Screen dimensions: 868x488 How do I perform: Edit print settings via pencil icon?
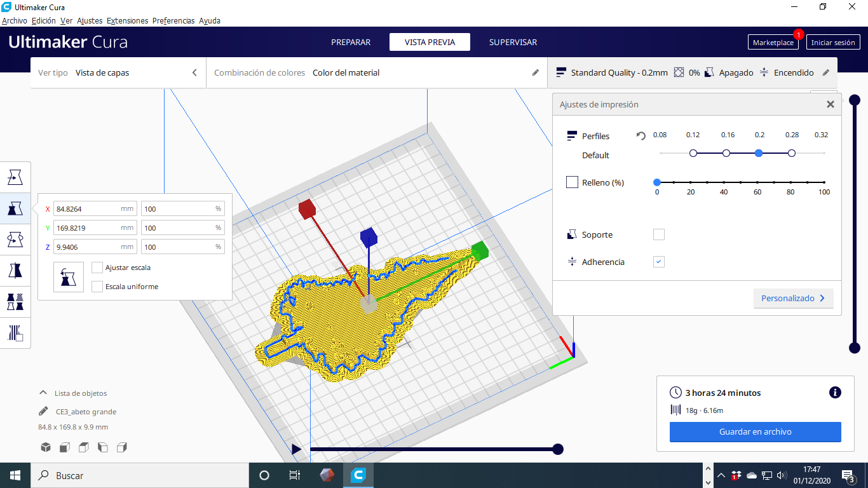pos(826,72)
